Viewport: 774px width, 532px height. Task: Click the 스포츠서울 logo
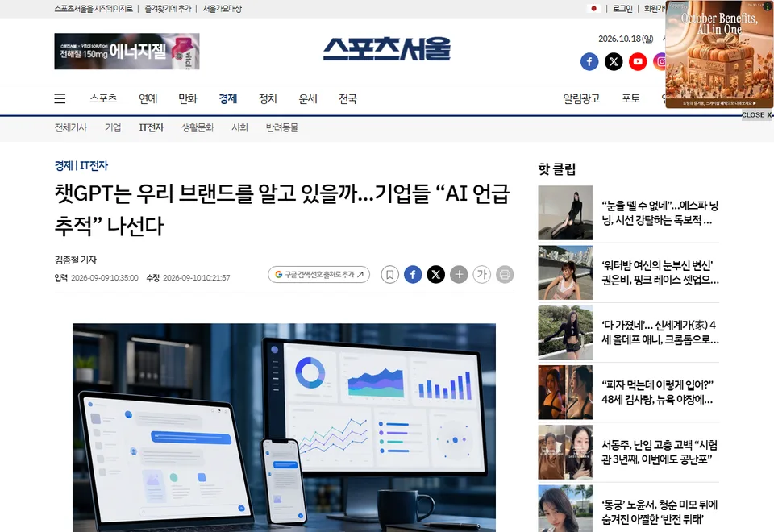click(386, 49)
